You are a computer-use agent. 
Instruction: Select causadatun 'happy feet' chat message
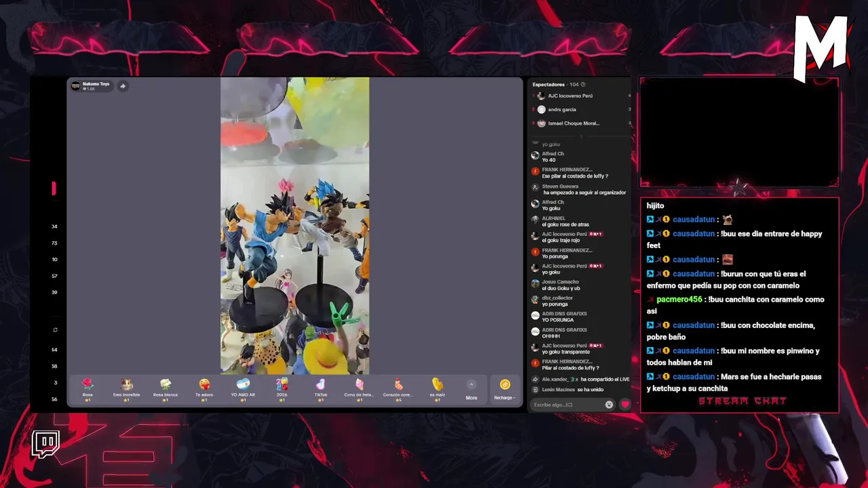click(x=734, y=239)
